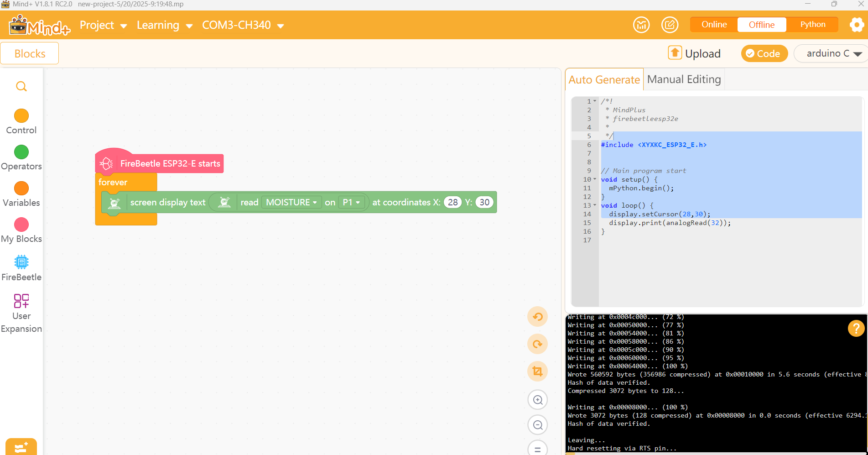Click the sensor icon on read block

tap(224, 202)
